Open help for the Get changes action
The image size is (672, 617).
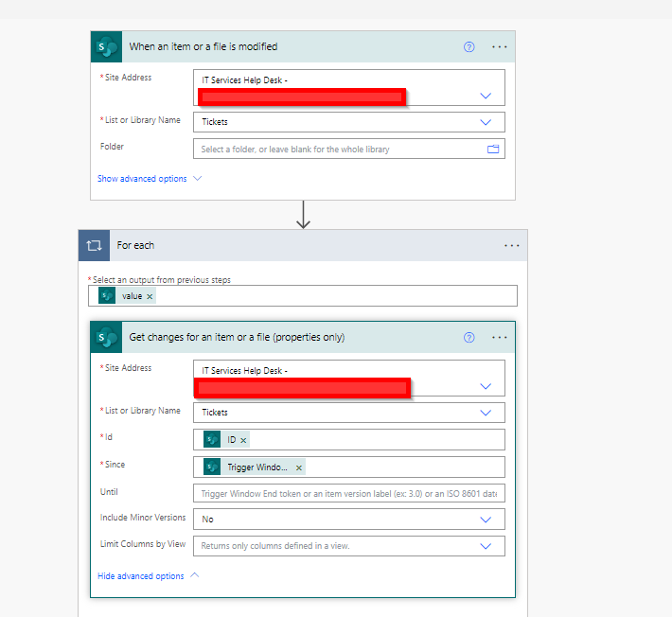coord(469,337)
